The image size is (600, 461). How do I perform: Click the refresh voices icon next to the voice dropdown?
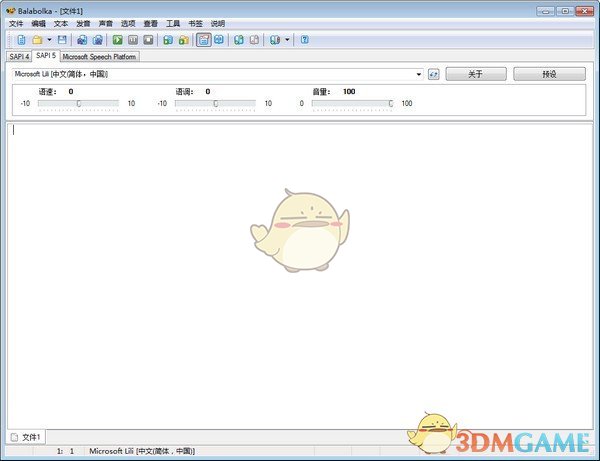pos(434,74)
